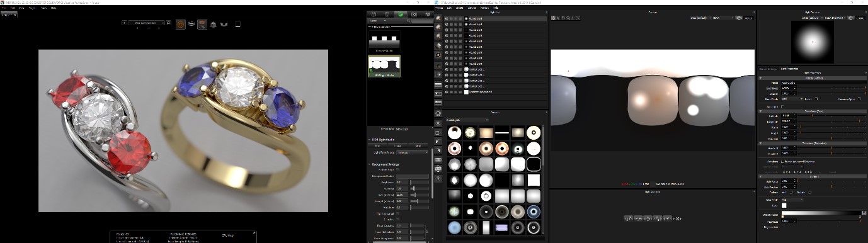Select the bright horizontal strip light preset
Viewport: 868px width, 243px height.
click(501, 132)
